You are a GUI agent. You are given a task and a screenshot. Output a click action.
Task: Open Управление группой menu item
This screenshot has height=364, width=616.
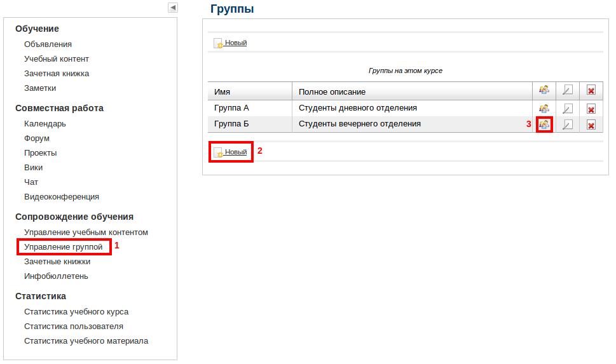point(63,247)
